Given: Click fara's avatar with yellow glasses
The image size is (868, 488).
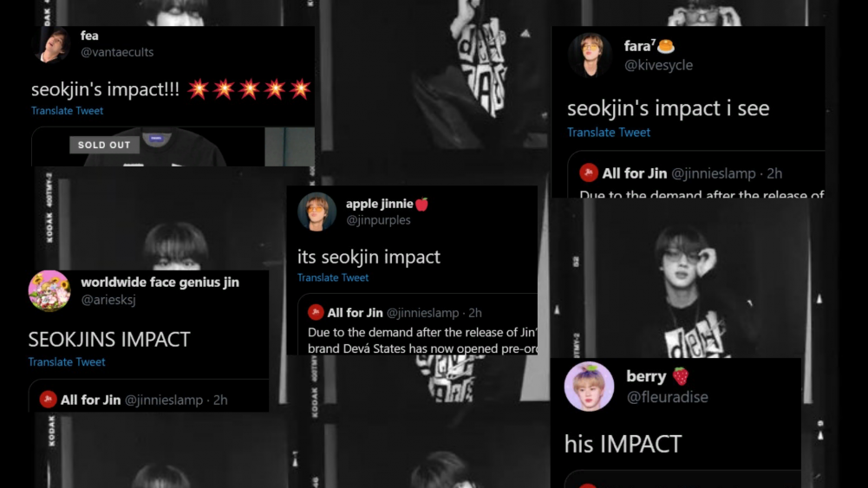Looking at the screenshot, I should pos(591,55).
